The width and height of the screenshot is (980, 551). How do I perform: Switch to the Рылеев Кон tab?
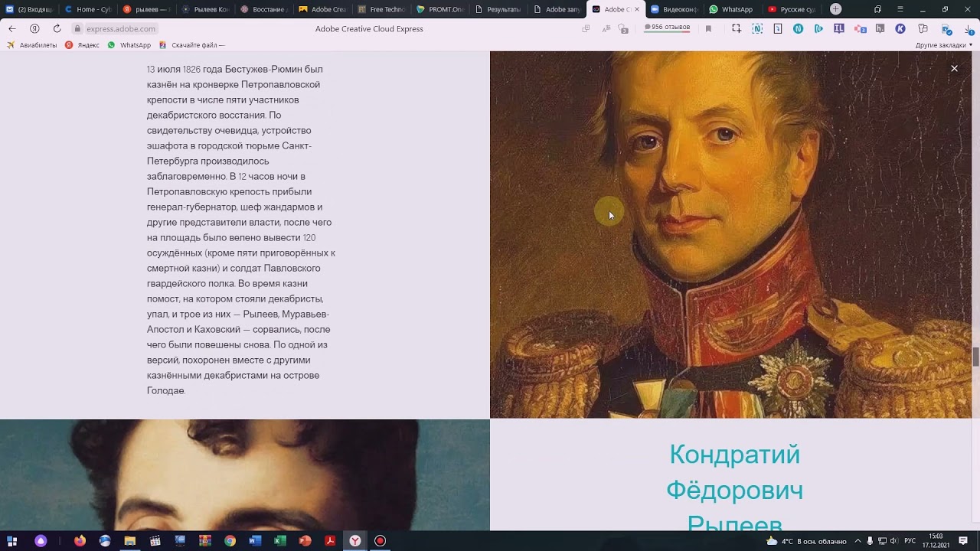click(x=206, y=9)
